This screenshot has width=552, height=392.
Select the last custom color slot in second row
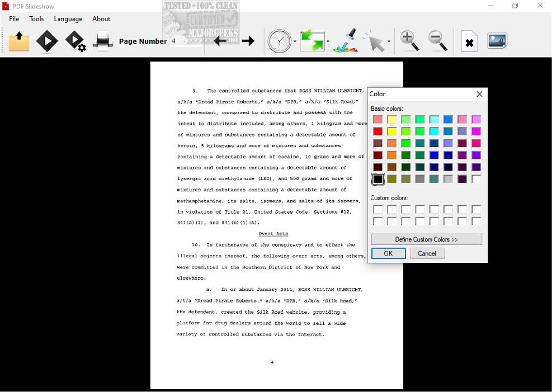click(476, 221)
